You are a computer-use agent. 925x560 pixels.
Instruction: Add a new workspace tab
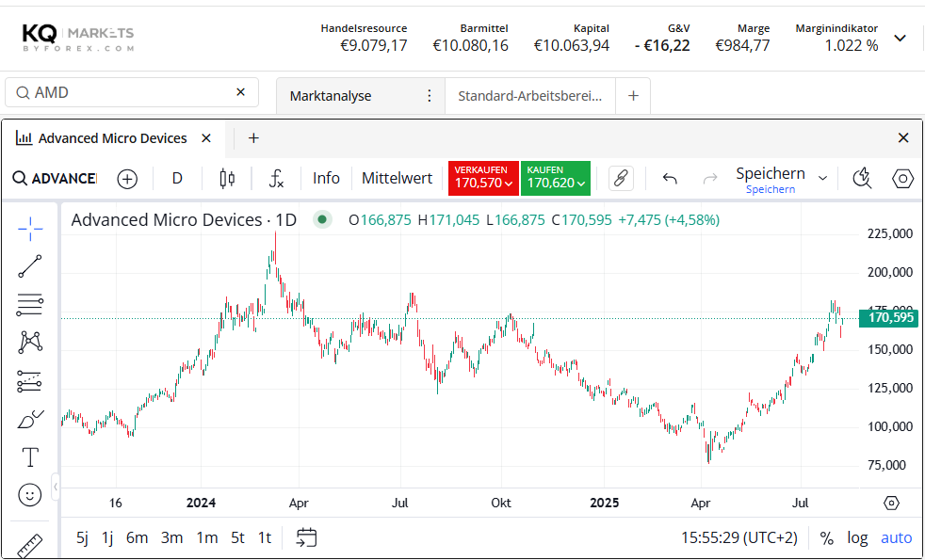[x=633, y=96]
